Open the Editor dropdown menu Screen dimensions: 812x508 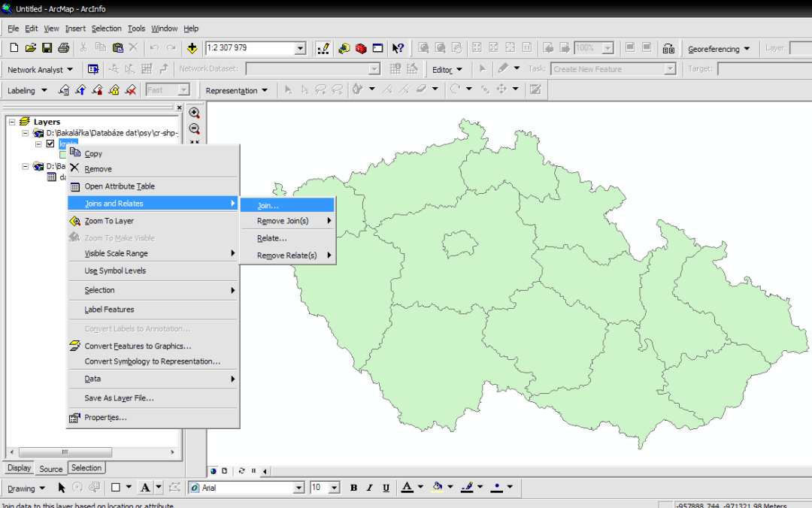point(447,69)
